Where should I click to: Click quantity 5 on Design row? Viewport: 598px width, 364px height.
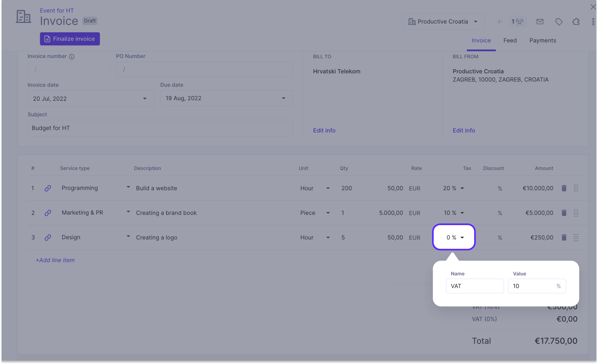343,237
